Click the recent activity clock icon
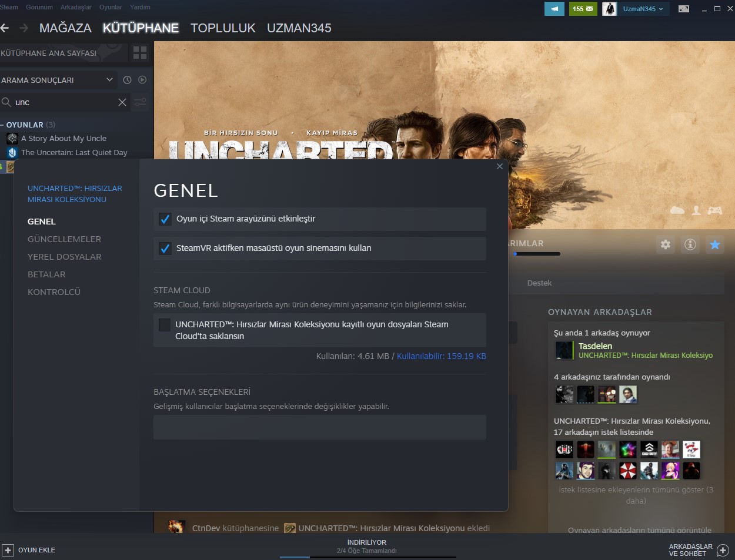735x560 pixels. [127, 80]
